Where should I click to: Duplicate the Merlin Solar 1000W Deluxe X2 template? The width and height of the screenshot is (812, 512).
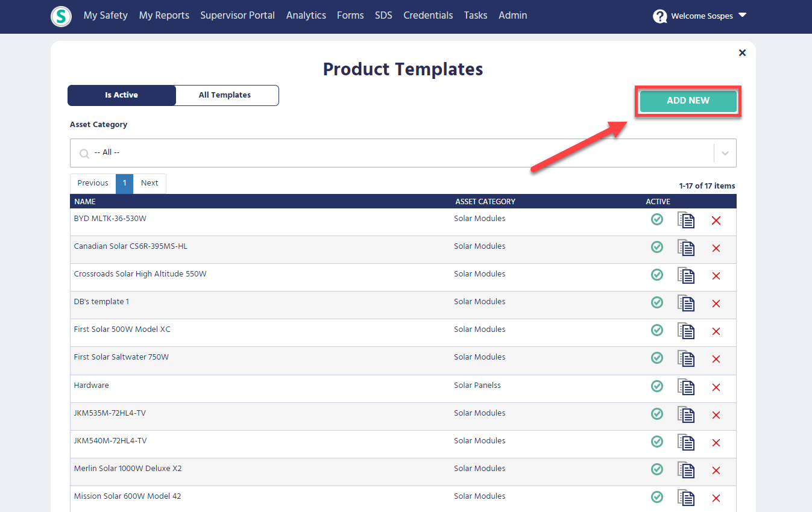pos(686,470)
